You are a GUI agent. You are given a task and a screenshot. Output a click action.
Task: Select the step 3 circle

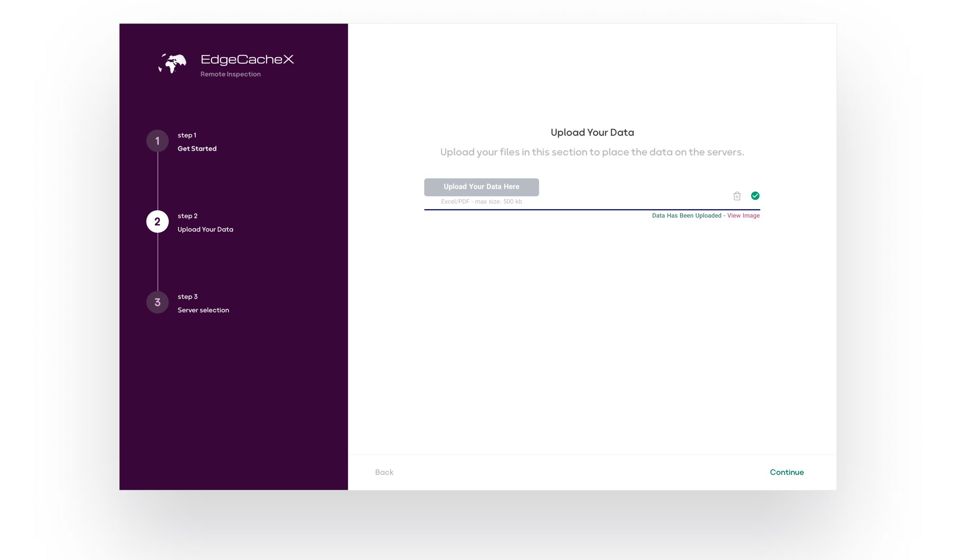158,302
